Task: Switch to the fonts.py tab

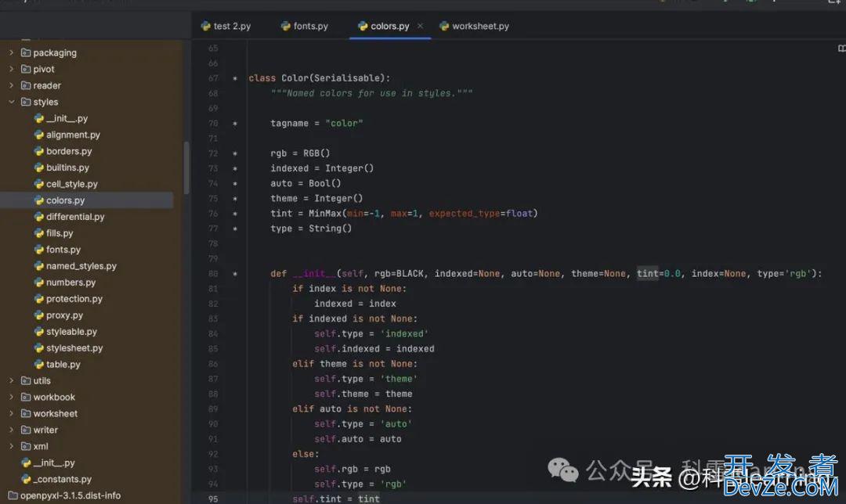Action: 304,26
